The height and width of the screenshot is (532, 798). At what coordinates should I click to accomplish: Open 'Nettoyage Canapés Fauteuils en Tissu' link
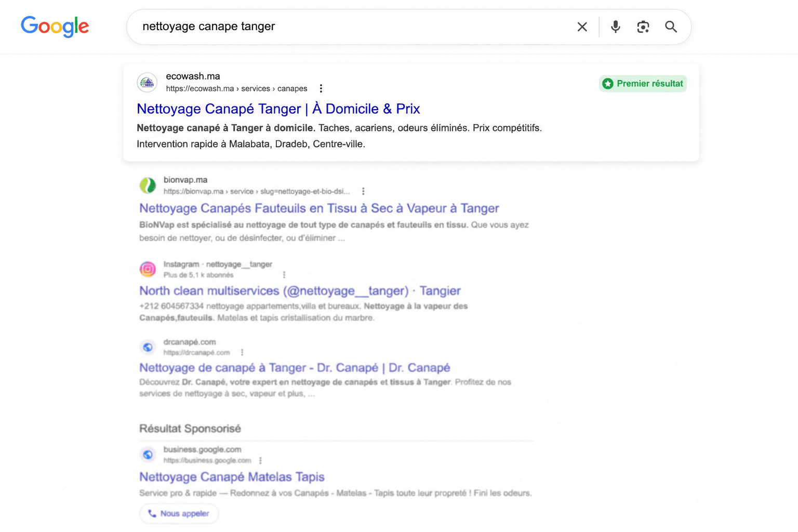(319, 208)
